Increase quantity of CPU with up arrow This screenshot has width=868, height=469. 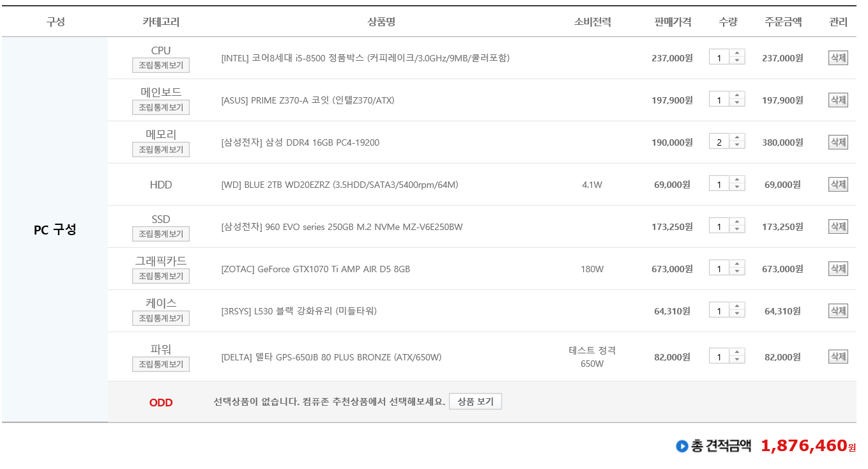737,54
